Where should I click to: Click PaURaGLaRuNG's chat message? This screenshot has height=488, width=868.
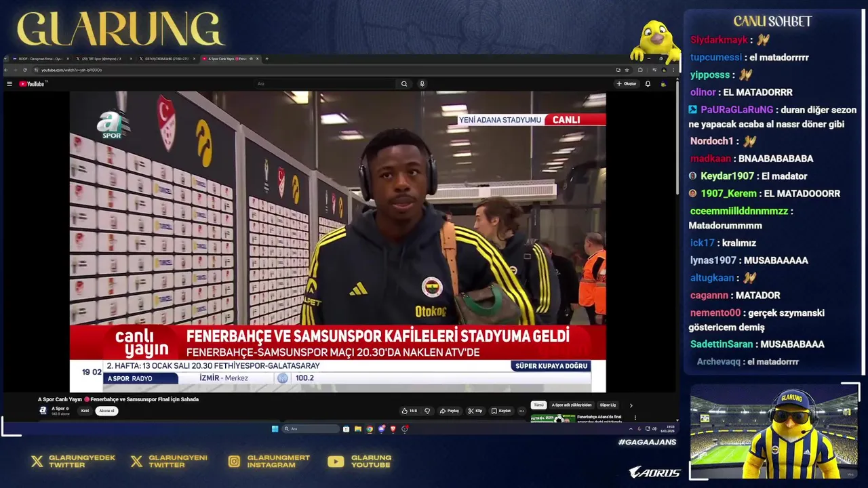coord(773,117)
